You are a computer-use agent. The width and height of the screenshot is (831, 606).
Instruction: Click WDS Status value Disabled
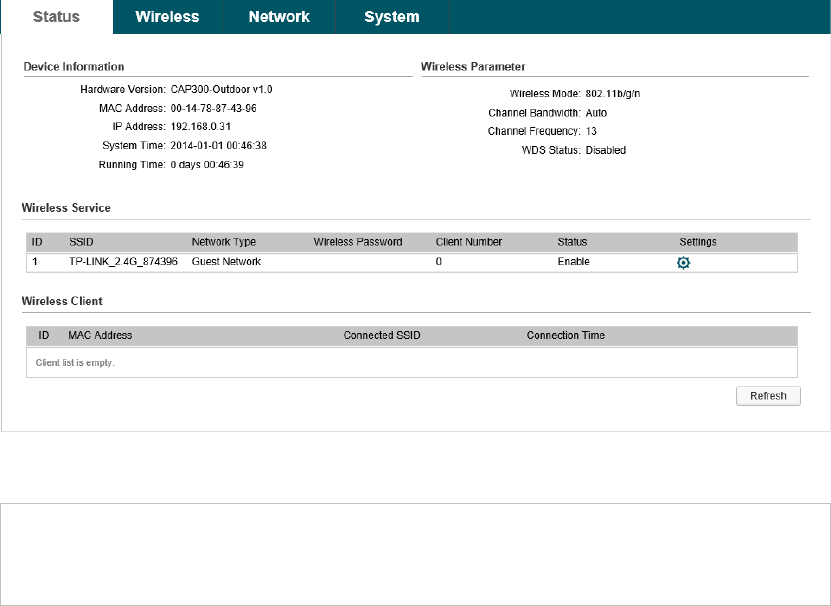pyautogui.click(x=606, y=150)
